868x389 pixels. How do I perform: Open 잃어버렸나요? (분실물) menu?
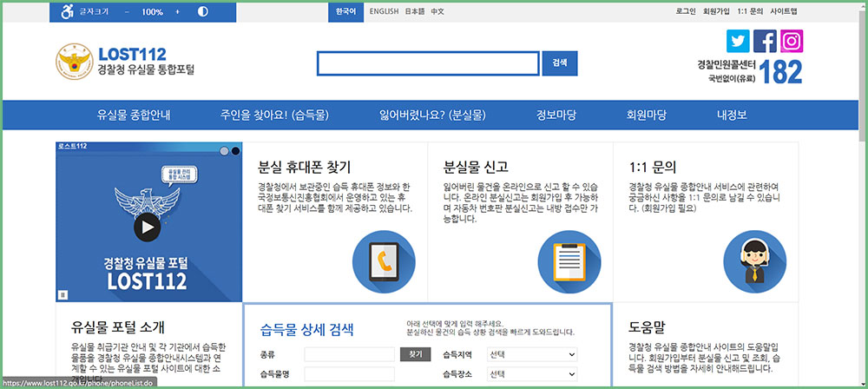pyautogui.click(x=432, y=115)
